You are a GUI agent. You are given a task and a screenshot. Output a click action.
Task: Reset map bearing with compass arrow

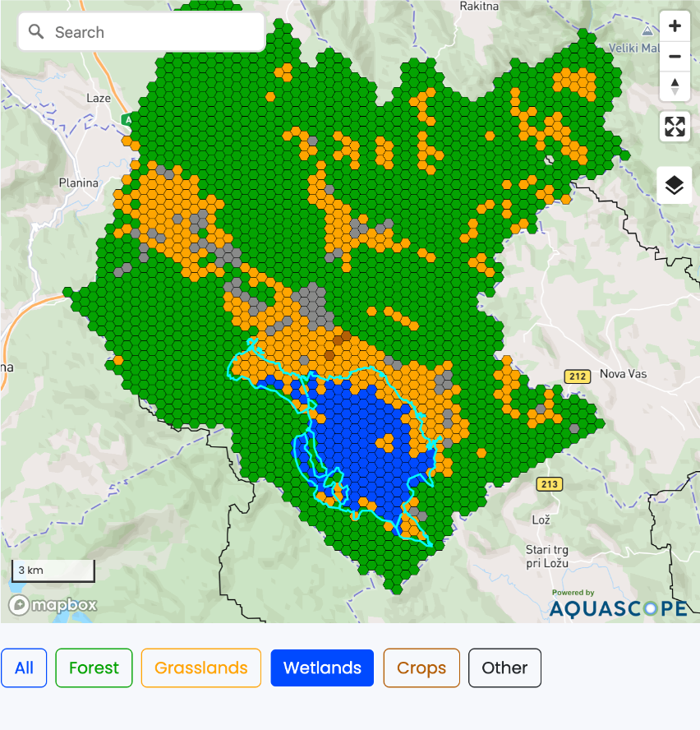pos(675,86)
